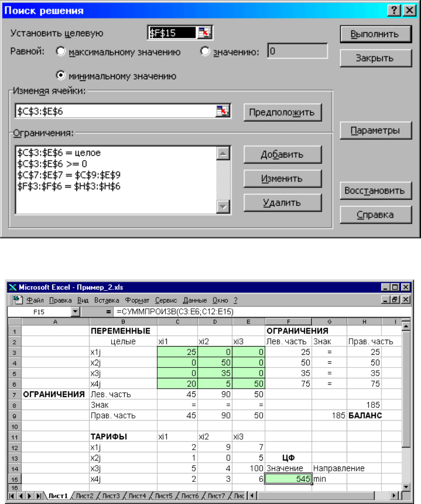Click the target cell field showing $F$15
This screenshot has height=504, width=421.
[172, 33]
